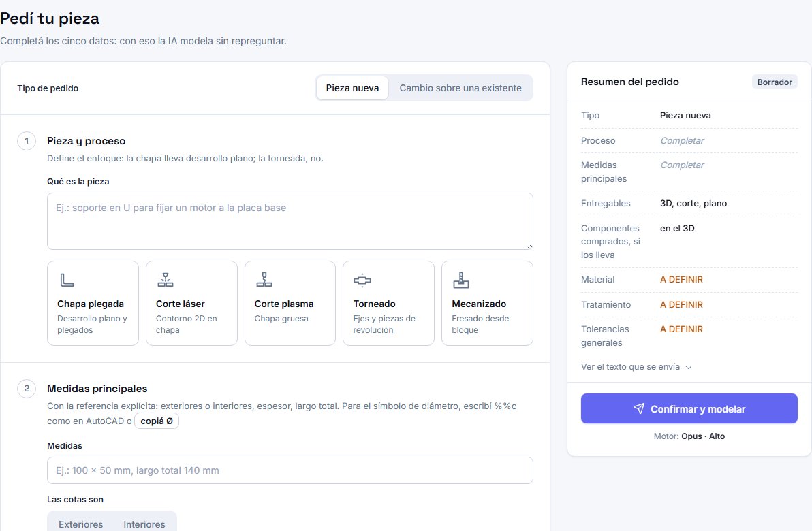Click the Borrador status badge

775,82
